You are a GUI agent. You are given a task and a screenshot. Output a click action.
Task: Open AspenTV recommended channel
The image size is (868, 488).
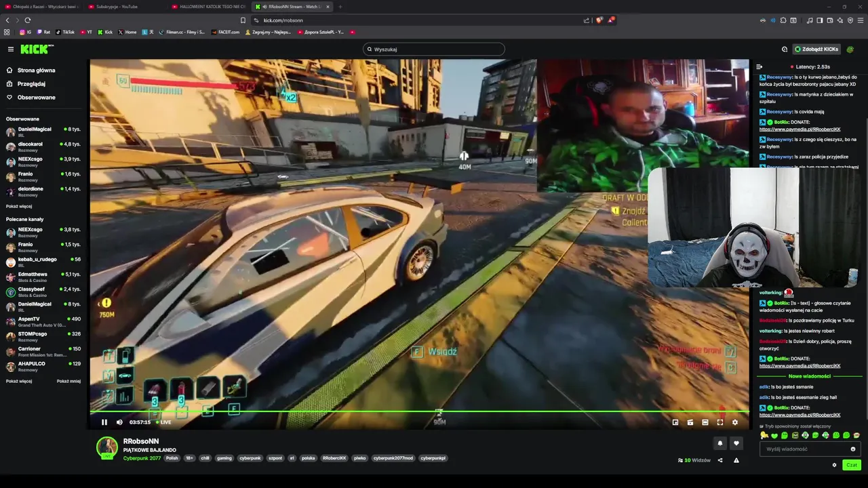(43, 321)
